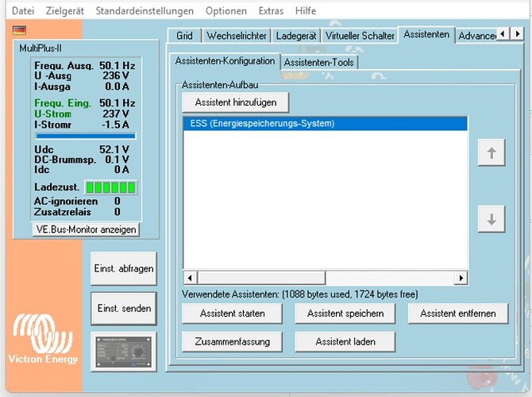The width and height of the screenshot is (532, 397).
Task: Click the DC-Brummsp. 0.1 V reading
Action: point(82,160)
